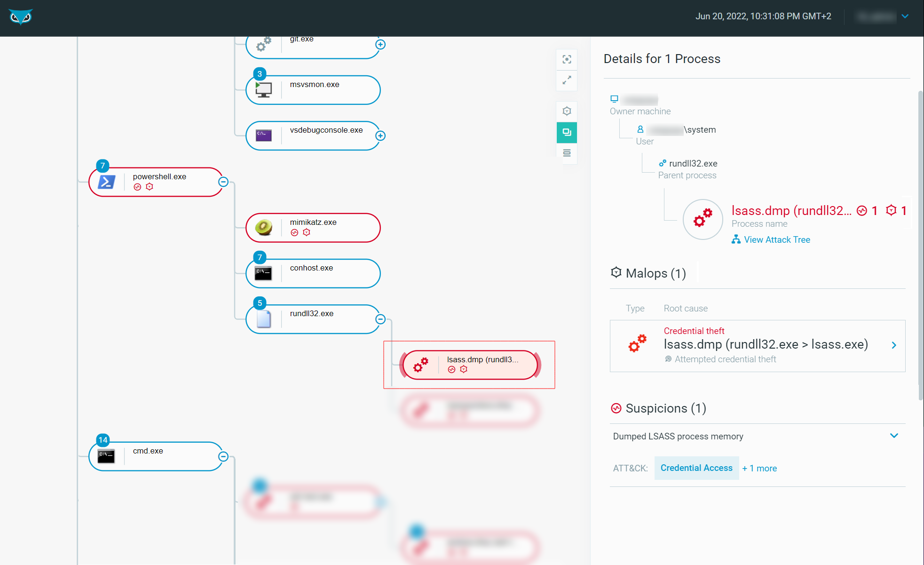Click the red gears icon on lsass.dmp node
The width and height of the screenshot is (924, 565).
click(420, 365)
